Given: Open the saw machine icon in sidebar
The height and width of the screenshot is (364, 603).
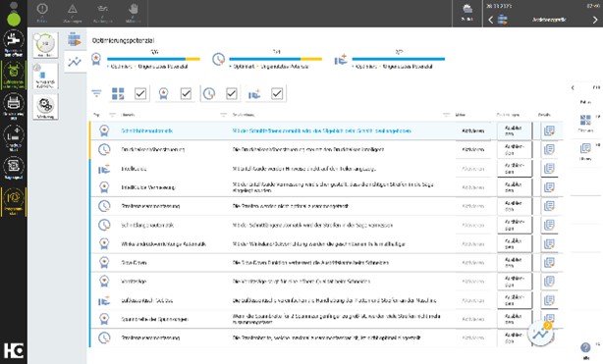Looking at the screenshot, I should (14, 39).
